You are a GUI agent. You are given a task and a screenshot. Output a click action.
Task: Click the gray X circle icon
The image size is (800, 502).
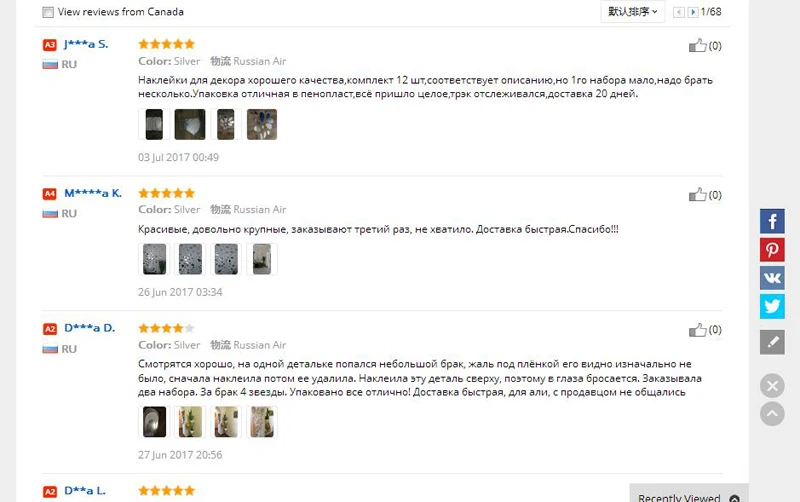tap(772, 386)
